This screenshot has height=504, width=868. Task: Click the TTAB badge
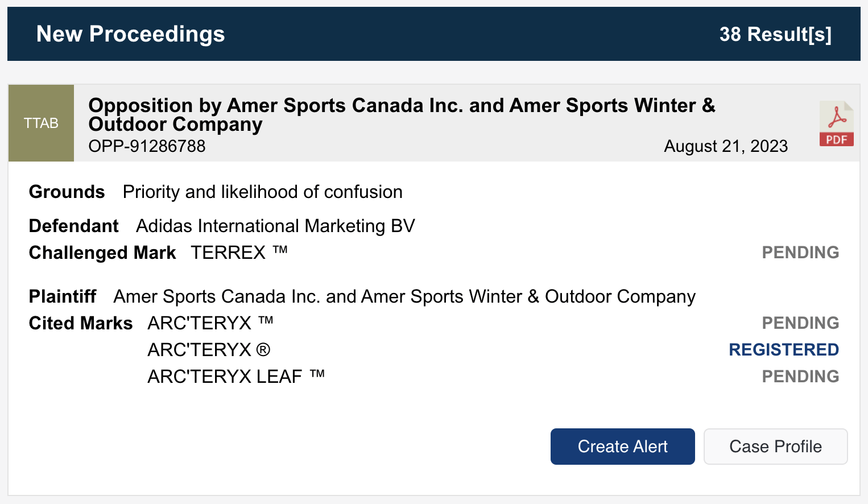(41, 123)
